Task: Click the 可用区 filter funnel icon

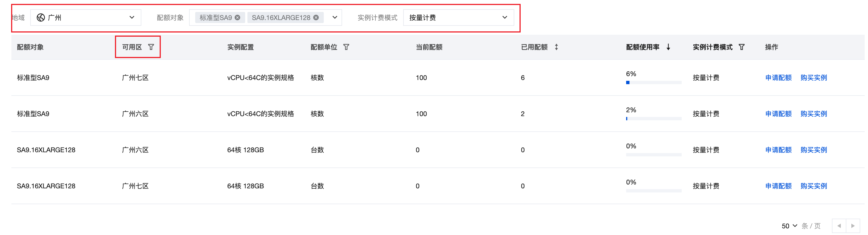Action: [151, 47]
